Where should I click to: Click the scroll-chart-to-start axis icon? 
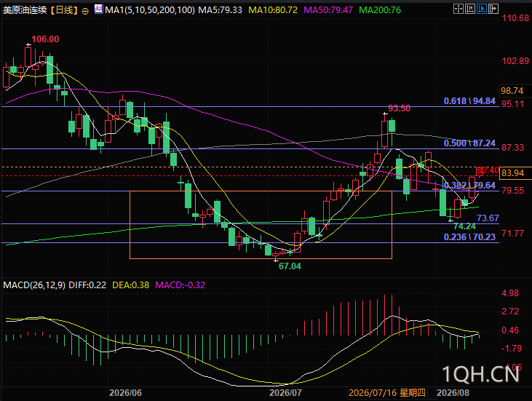470,9
